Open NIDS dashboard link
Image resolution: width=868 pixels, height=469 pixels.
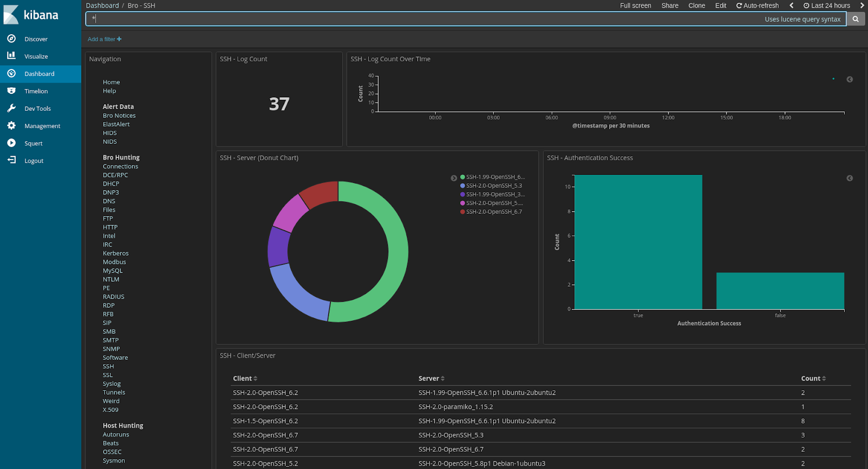coord(110,142)
